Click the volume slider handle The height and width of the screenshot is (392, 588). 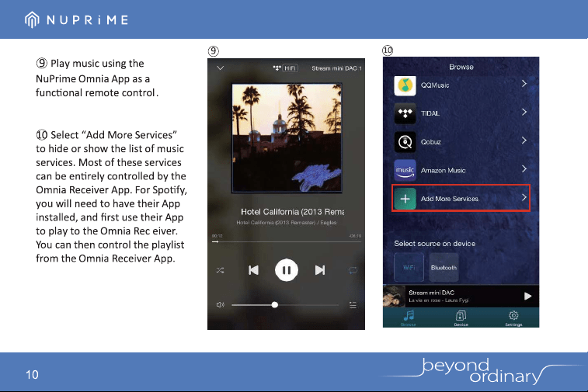(275, 305)
